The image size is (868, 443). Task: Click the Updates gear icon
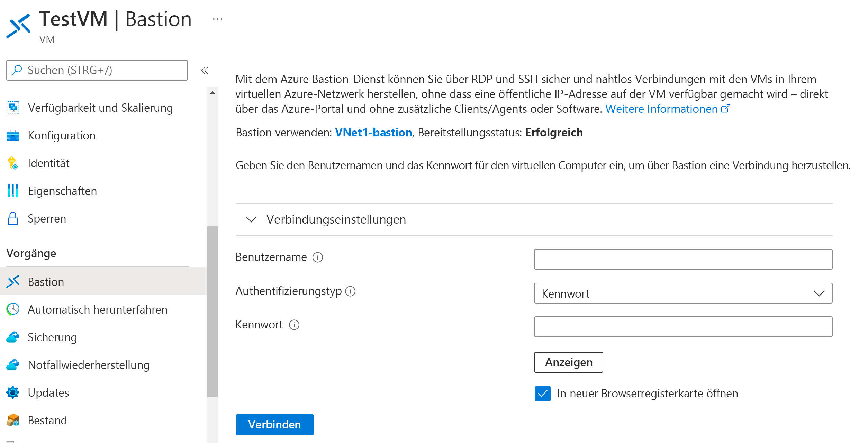tap(13, 392)
